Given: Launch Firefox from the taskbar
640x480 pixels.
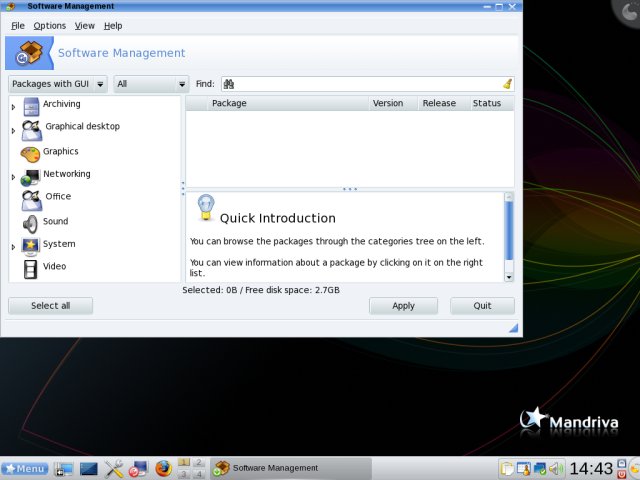Looking at the screenshot, I should click(x=163, y=469).
